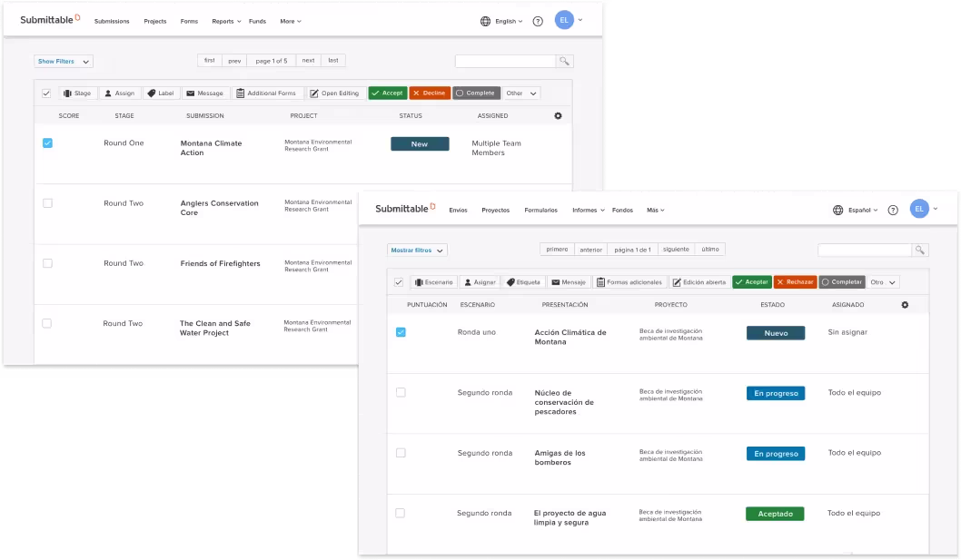Image resolution: width=961 pixels, height=560 pixels.
Task: Click the Stage toolbar button
Action: pyautogui.click(x=78, y=93)
